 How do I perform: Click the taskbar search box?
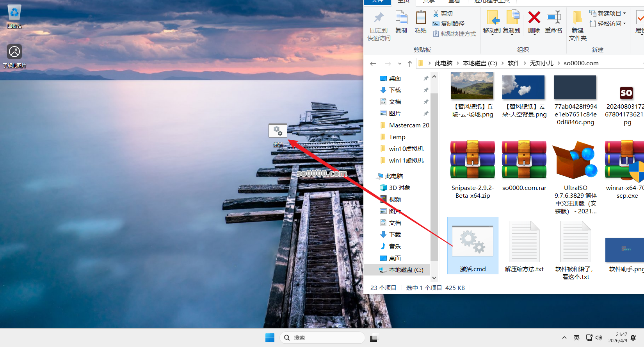[322, 338]
